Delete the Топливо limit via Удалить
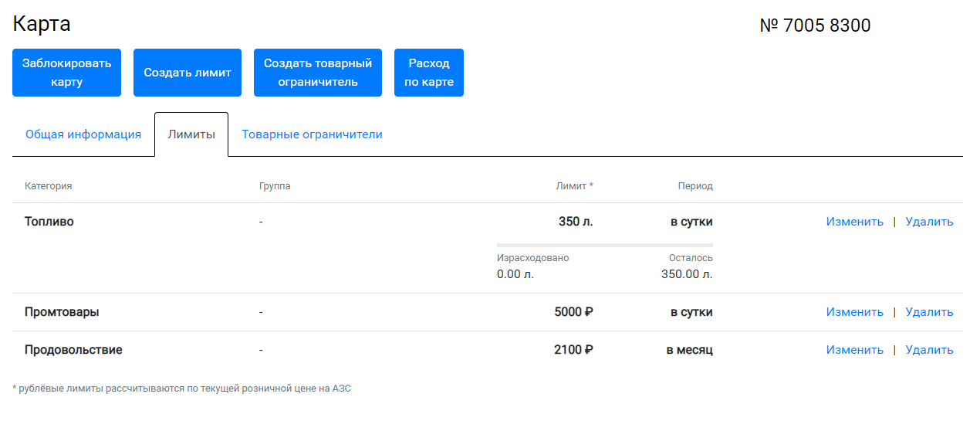The width and height of the screenshot is (980, 421). pyautogui.click(x=929, y=222)
